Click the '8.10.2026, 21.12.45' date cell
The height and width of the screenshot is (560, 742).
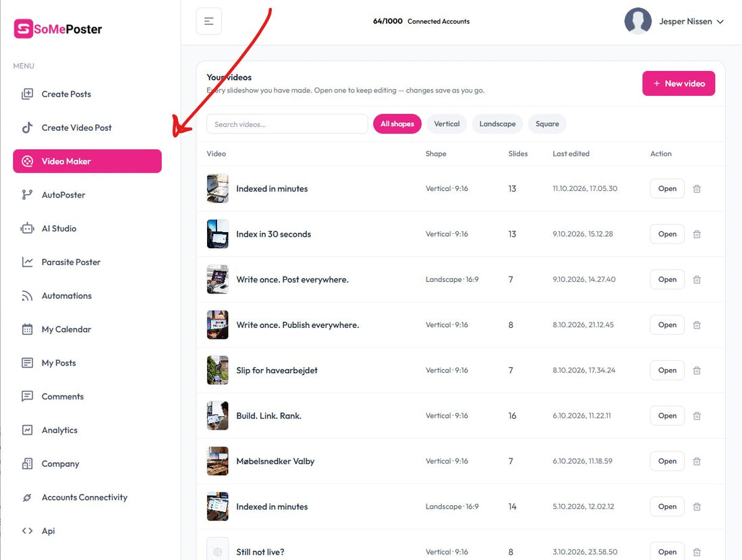coord(583,325)
